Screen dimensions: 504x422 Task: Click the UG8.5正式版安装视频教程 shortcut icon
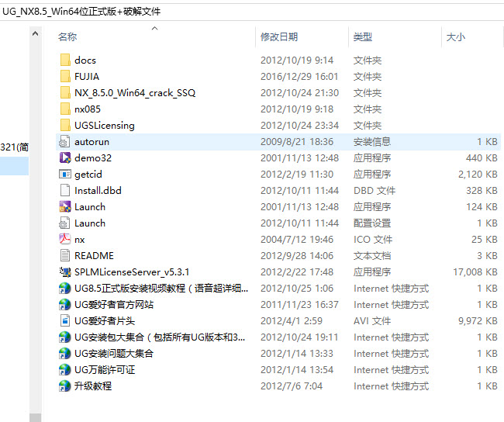(65, 289)
